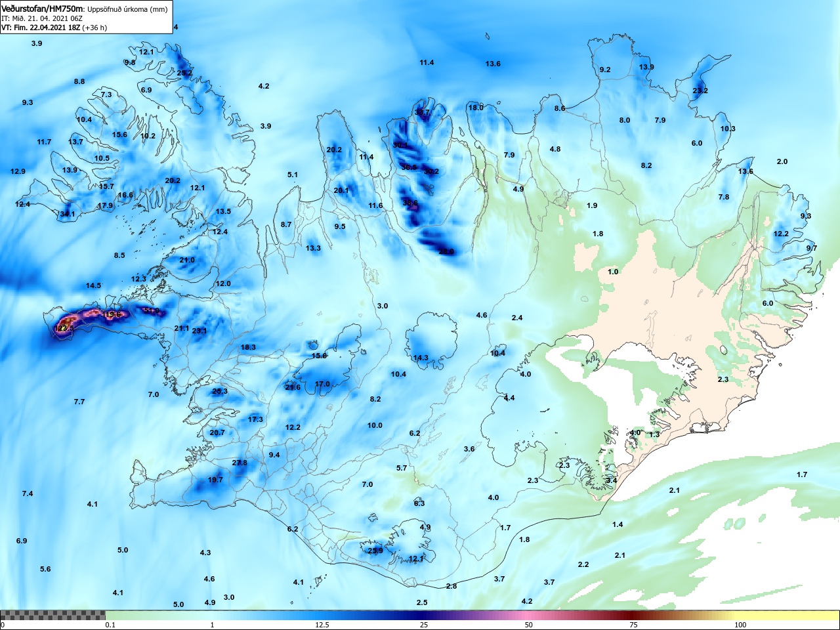The image size is (840, 630).
Task: Click the '7.4' precipitation value
Action: coord(28,493)
